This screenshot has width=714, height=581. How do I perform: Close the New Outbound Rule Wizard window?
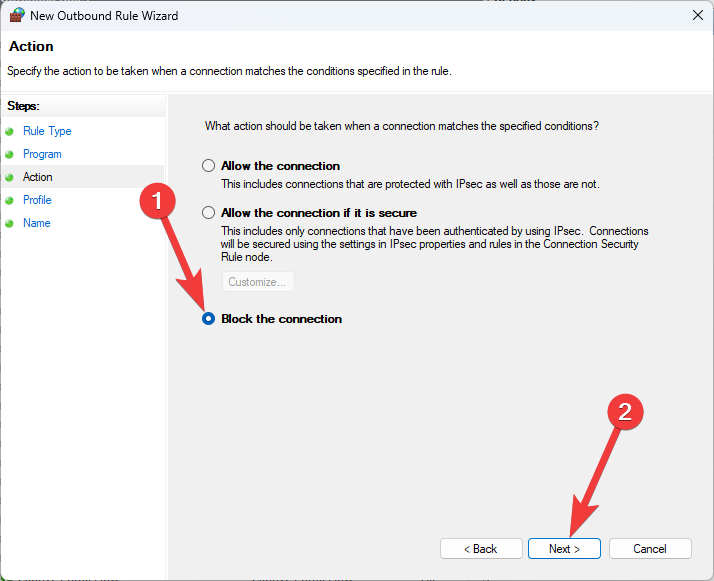coord(696,15)
